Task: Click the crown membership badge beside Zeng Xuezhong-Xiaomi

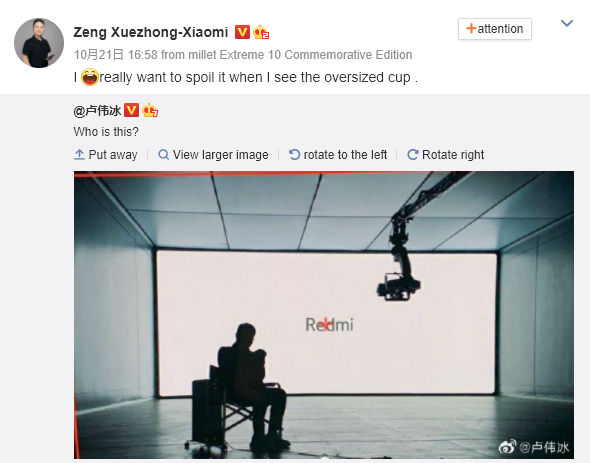Action: 261,32
